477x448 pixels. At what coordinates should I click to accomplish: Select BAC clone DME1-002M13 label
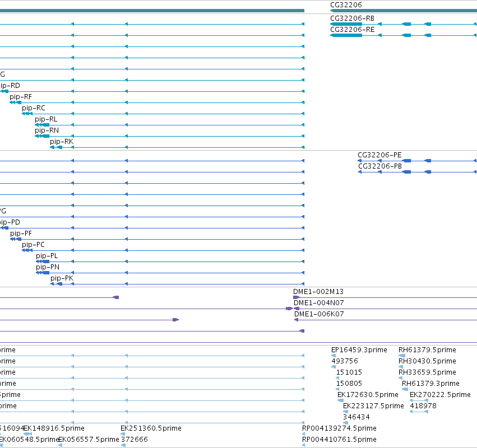318,292
